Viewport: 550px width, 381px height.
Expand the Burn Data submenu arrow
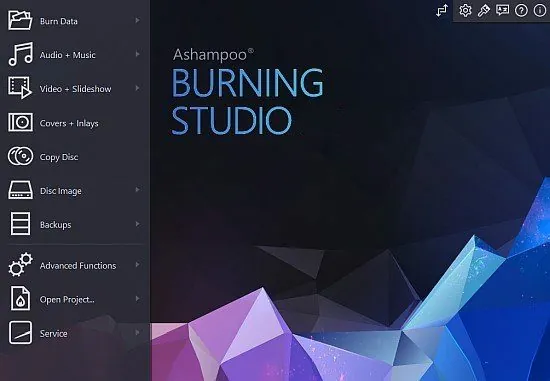(x=138, y=21)
